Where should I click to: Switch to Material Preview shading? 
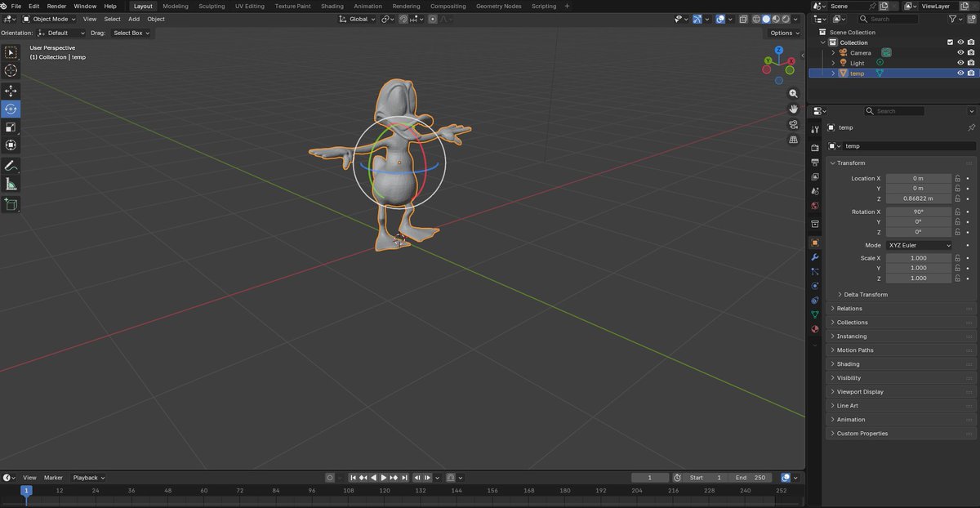pos(776,19)
